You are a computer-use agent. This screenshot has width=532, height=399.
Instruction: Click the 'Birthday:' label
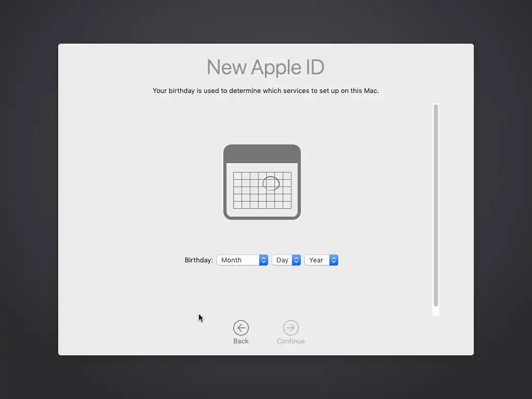pos(199,260)
